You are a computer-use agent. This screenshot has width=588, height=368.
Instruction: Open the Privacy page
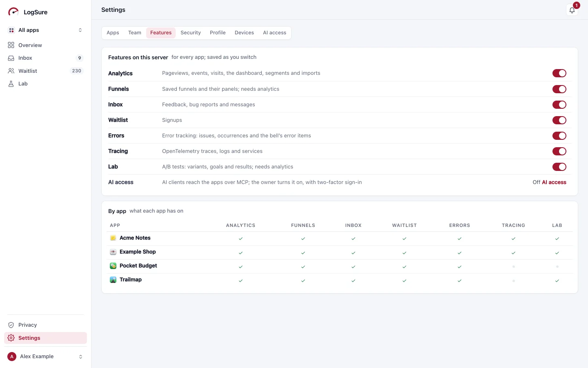(45, 325)
